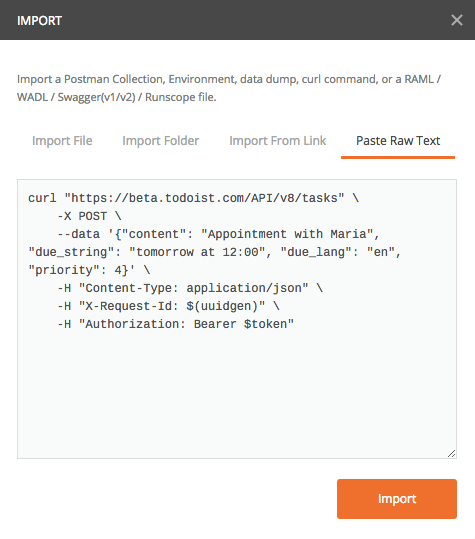Image resolution: width=475 pixels, height=539 pixels.
Task: Click the IMPORT dialog title
Action: pos(40,21)
